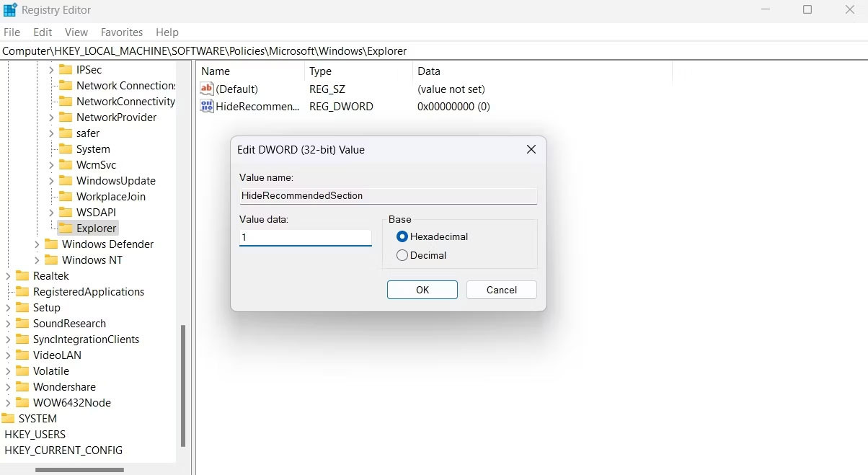
Task: Click the Realtek folder icon
Action: [x=22, y=275]
